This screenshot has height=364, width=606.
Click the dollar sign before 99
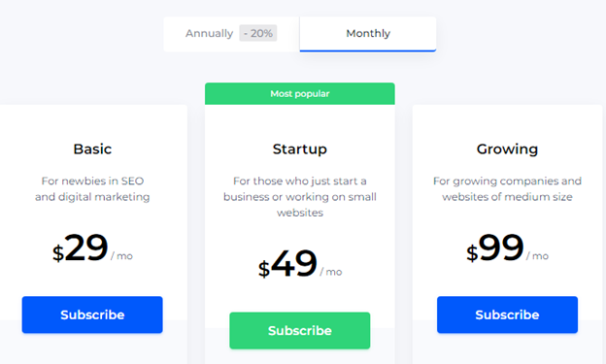[472, 254]
